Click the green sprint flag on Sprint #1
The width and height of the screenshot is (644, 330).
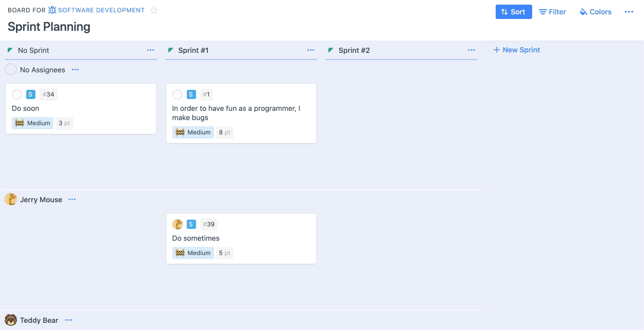pos(170,50)
